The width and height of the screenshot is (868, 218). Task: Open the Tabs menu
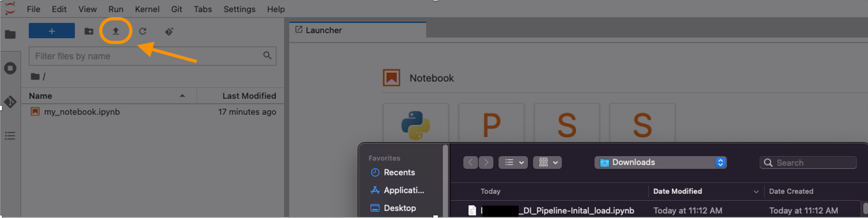(203, 9)
